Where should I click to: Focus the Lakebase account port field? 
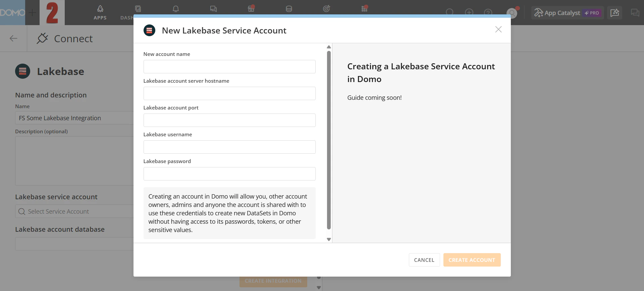point(229,120)
